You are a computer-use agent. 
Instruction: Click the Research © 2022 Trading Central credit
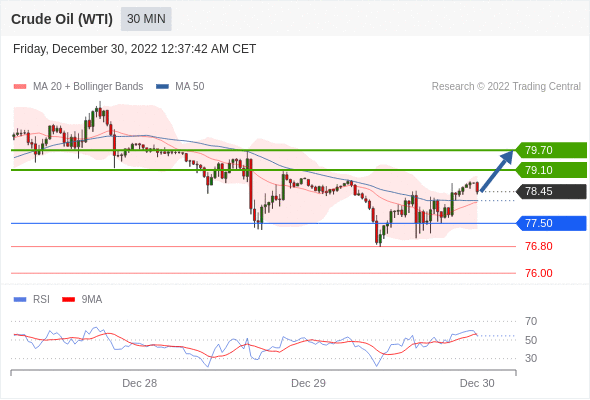tap(506, 87)
